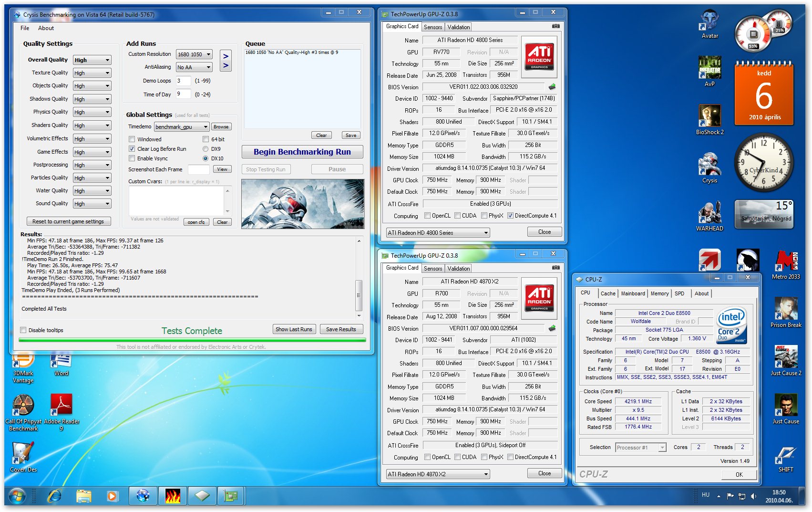The height and width of the screenshot is (512, 812).
Task: Enable the Windowed checkbox
Action: (x=132, y=139)
